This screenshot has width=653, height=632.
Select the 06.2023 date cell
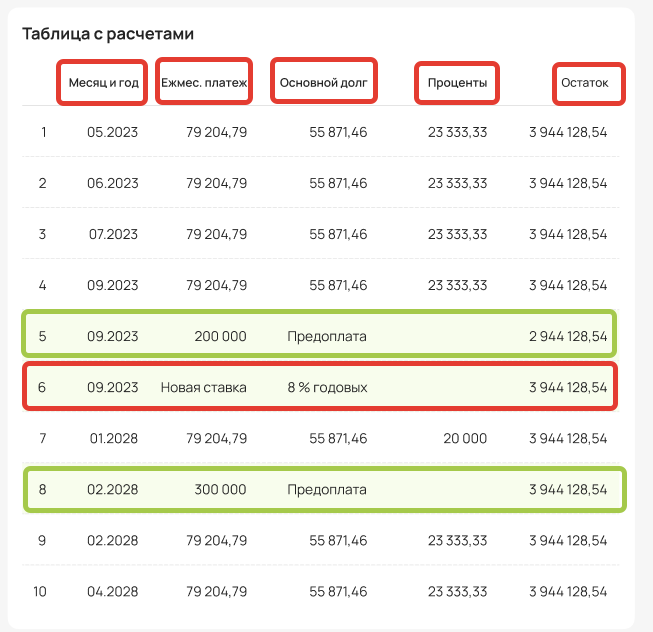coord(112,183)
